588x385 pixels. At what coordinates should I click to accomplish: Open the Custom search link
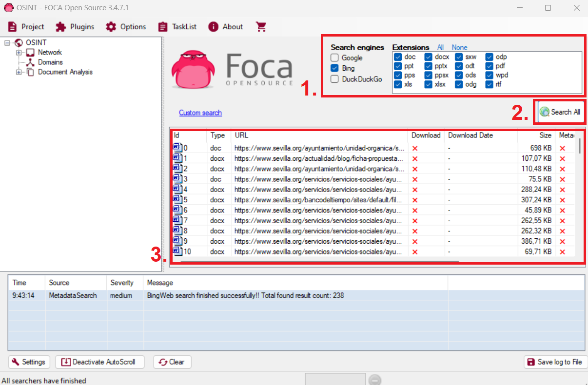point(200,113)
